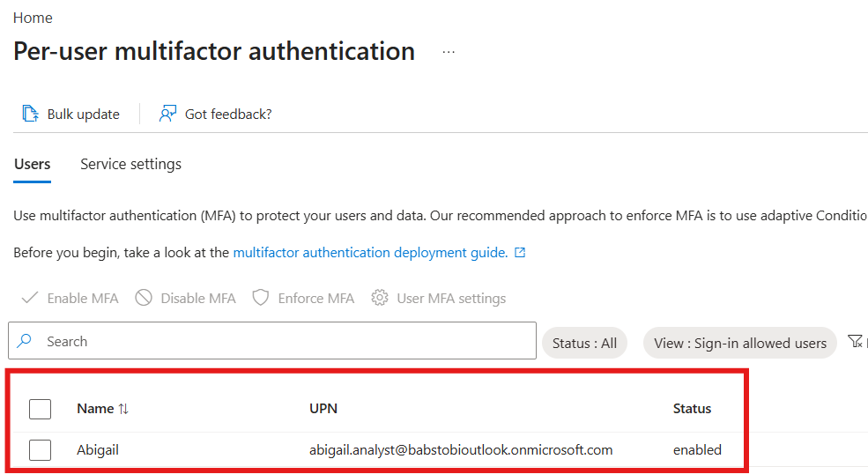
Task: Sort by Name using the arrows icon
Action: coord(123,409)
